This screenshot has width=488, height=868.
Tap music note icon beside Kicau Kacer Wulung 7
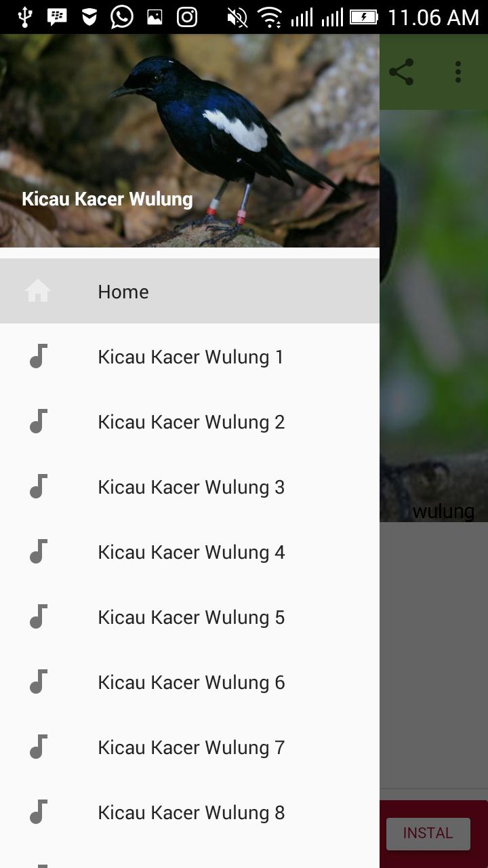coord(39,747)
